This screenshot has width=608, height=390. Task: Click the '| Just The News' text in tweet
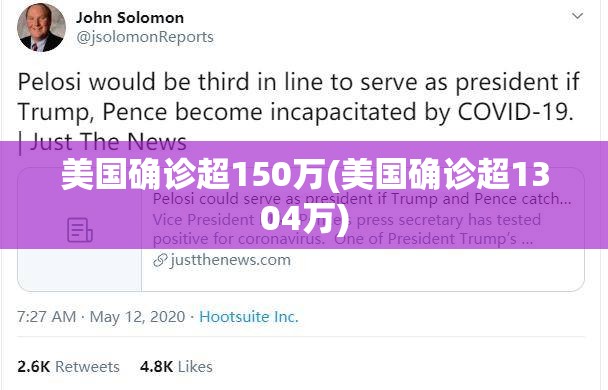coord(102,142)
